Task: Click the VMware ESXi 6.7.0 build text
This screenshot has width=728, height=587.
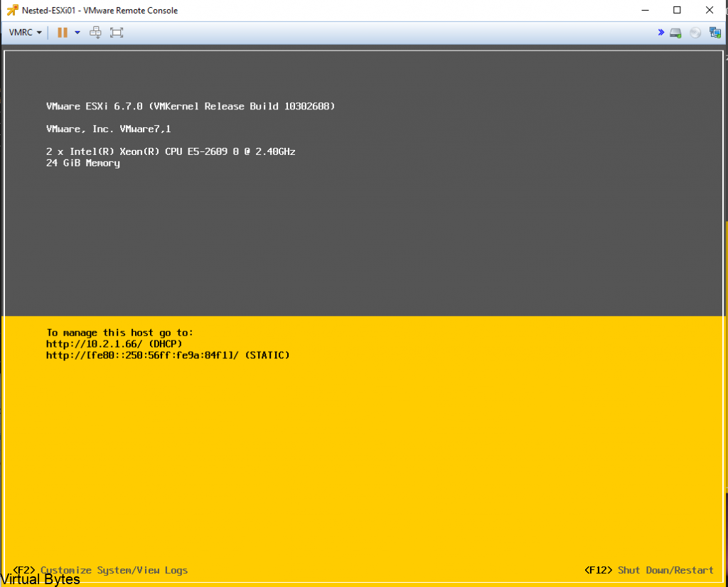Action: click(191, 107)
